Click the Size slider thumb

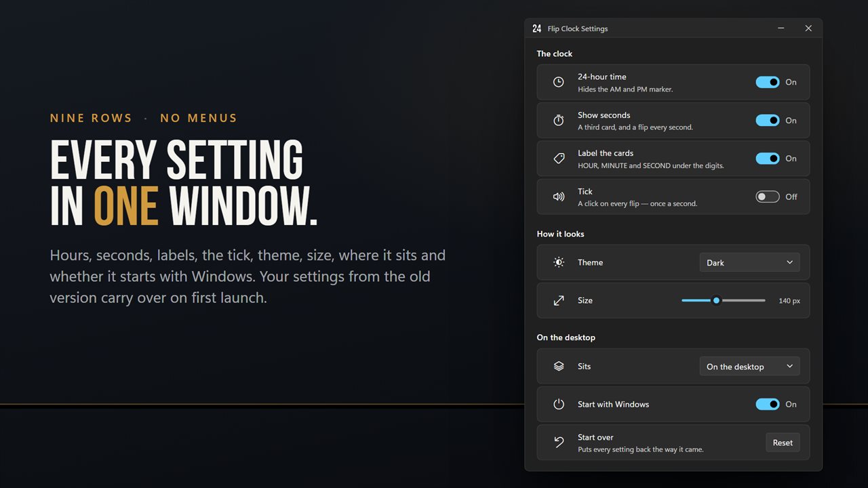[x=716, y=300]
